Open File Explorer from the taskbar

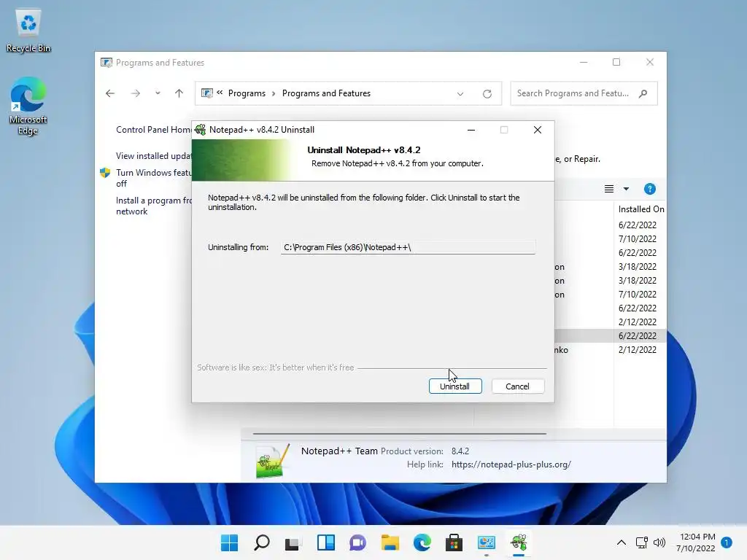pyautogui.click(x=390, y=542)
